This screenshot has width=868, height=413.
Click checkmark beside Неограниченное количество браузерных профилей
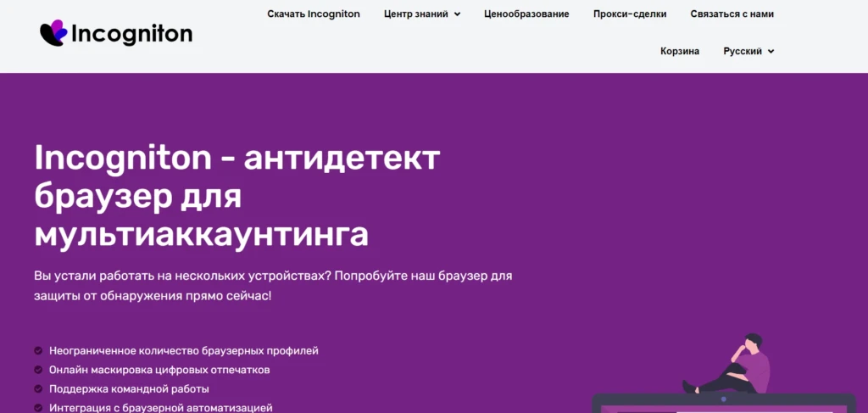[x=38, y=350]
